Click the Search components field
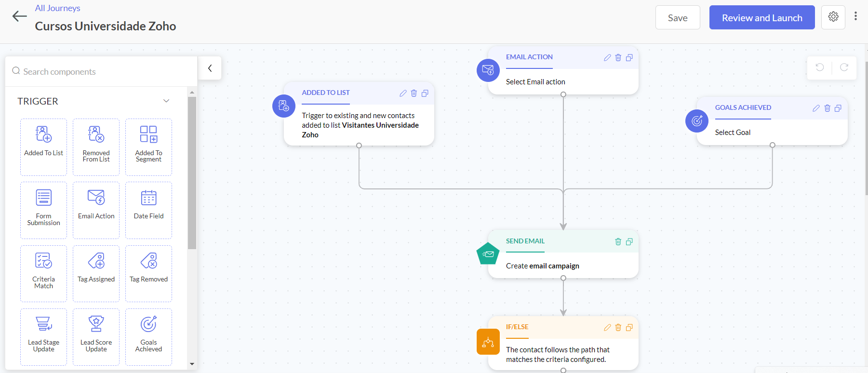This screenshot has width=868, height=373. (101, 72)
